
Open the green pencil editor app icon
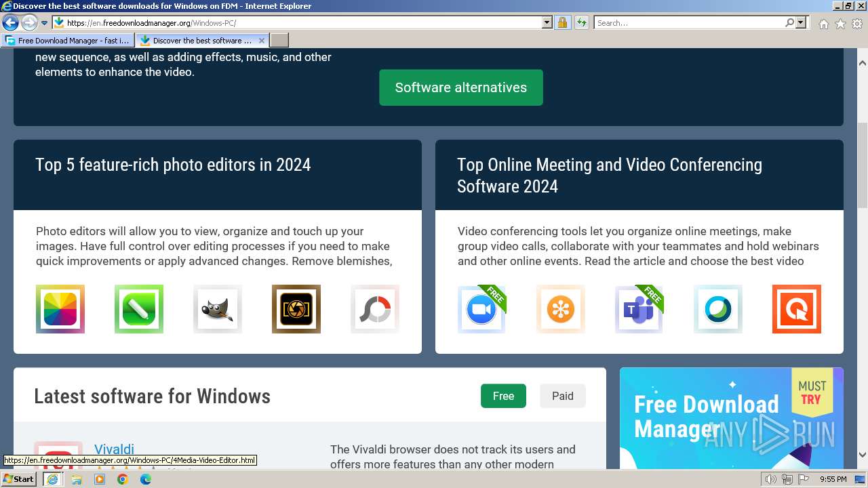(139, 309)
